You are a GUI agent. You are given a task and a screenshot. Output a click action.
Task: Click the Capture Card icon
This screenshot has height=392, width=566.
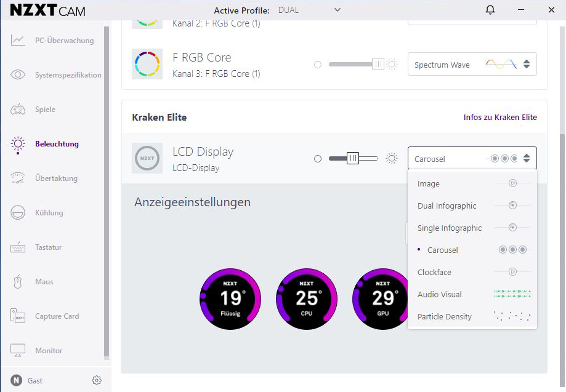(18, 316)
